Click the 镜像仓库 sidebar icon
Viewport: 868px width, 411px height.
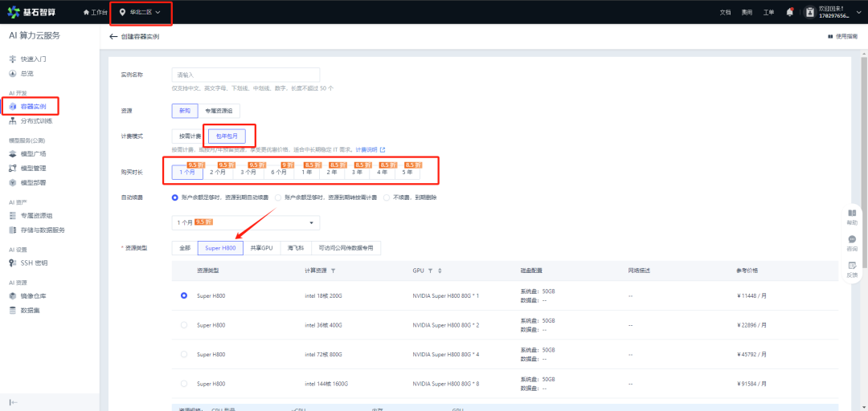coord(13,296)
